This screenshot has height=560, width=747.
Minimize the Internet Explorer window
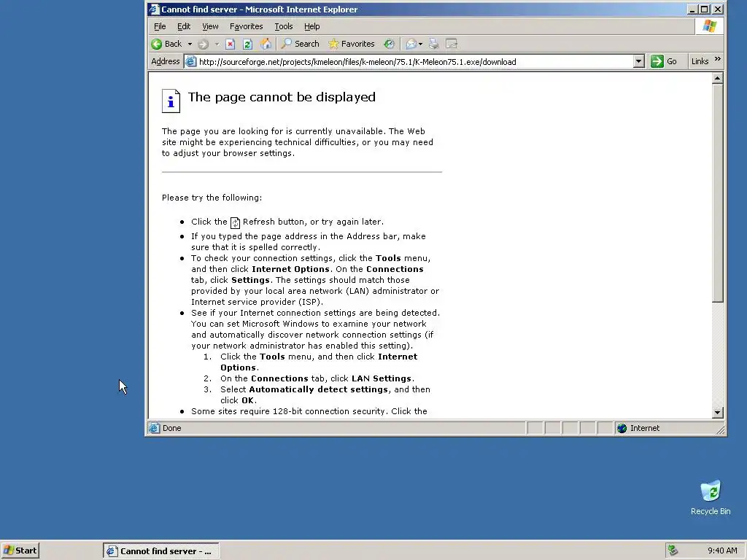693,9
